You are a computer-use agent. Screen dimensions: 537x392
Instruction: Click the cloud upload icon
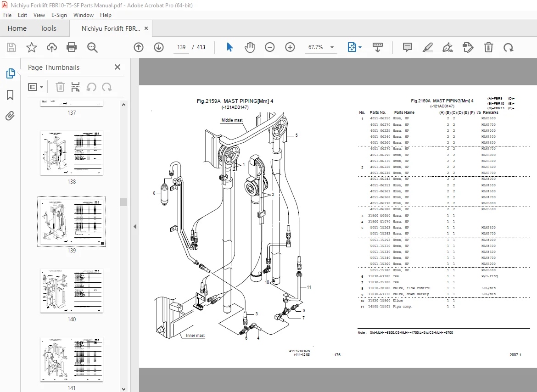(x=52, y=47)
